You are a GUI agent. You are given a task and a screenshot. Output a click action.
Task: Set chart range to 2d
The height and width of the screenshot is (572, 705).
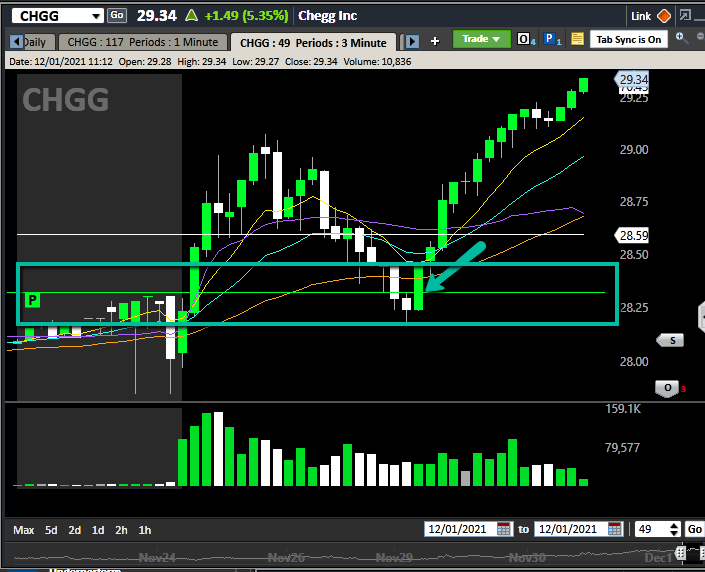coord(75,530)
